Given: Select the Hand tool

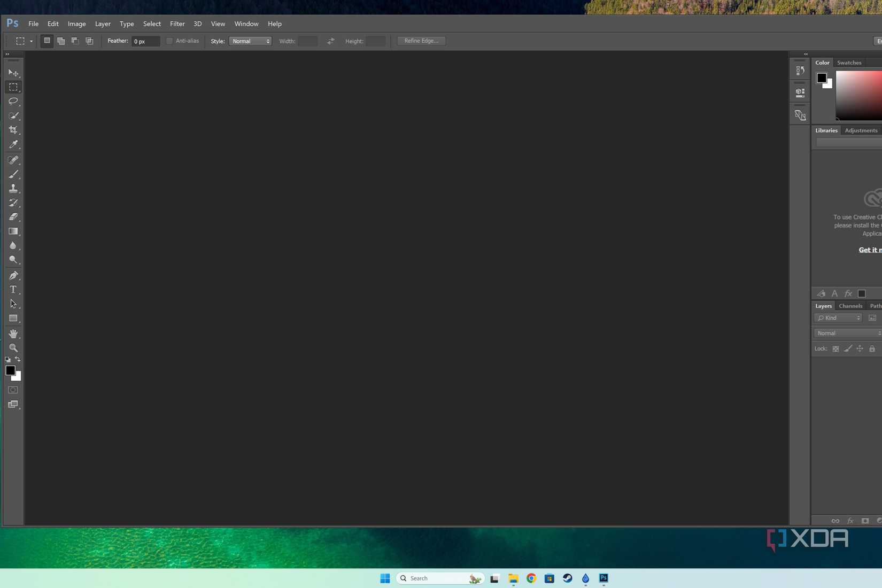Looking at the screenshot, I should pyautogui.click(x=13, y=334).
